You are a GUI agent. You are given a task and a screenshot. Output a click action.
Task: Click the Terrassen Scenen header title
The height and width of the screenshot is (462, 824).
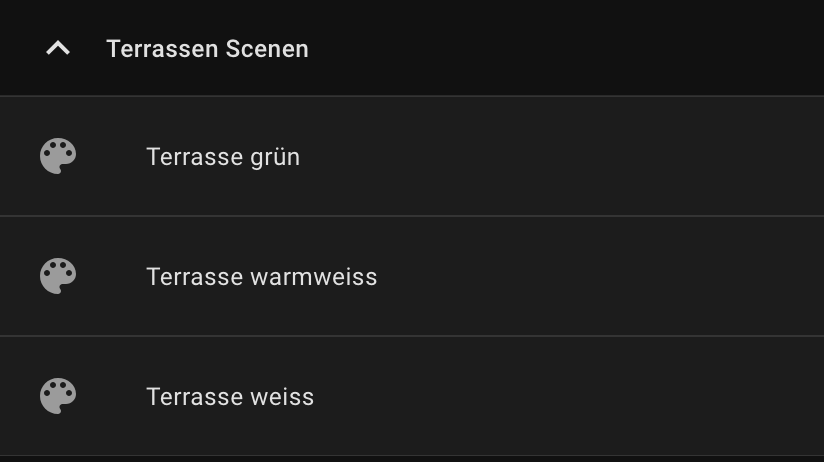point(207,49)
